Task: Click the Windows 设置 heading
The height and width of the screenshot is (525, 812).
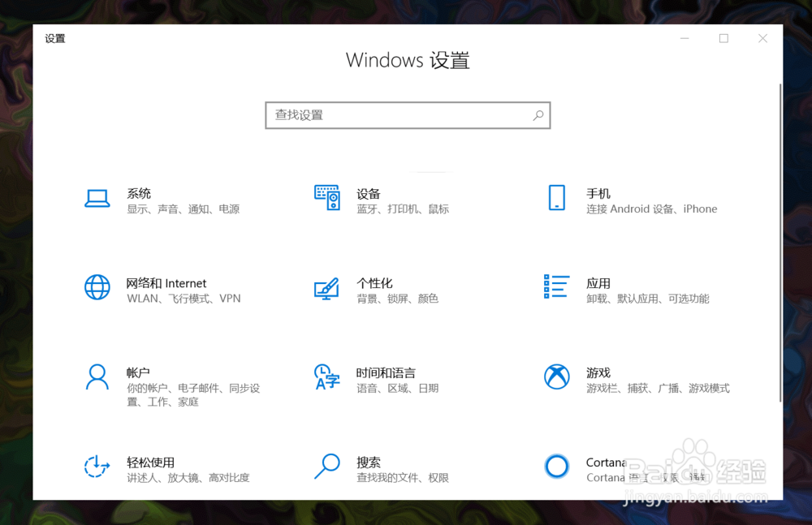Action: 408,61
